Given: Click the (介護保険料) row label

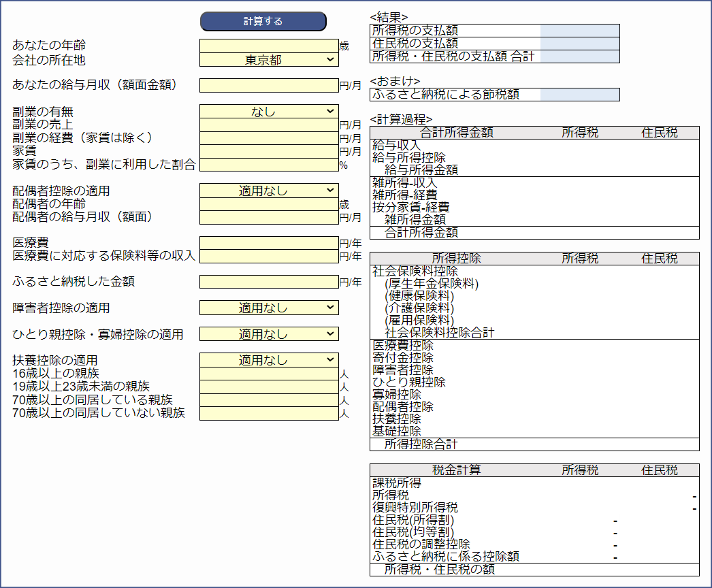Looking at the screenshot, I should click(419, 308).
